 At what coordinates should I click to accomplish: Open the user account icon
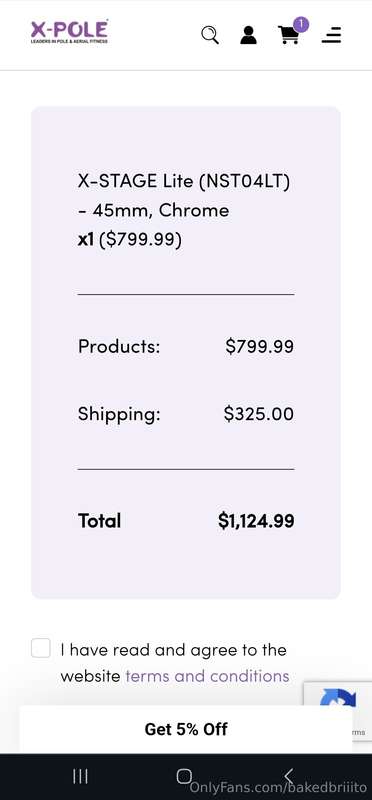249,35
